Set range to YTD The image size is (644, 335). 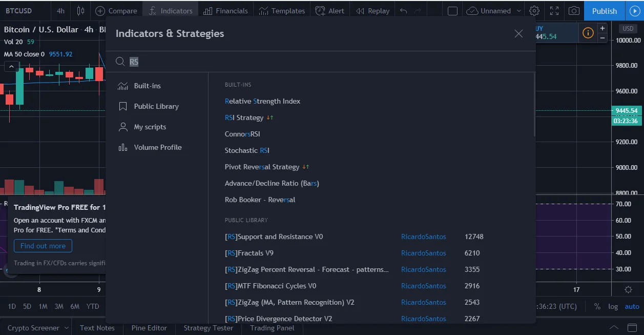[93, 306]
